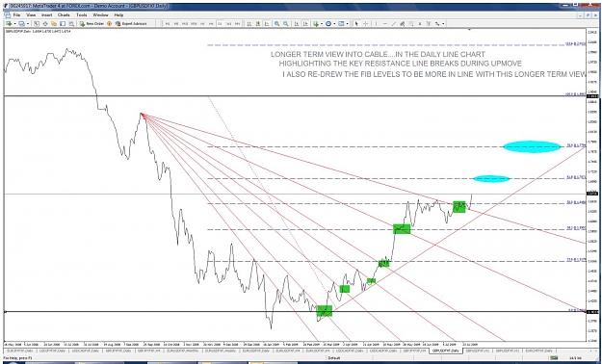The width and height of the screenshot is (602, 364).
Task: Toggle the M15 timeframe button
Action: pos(185,23)
